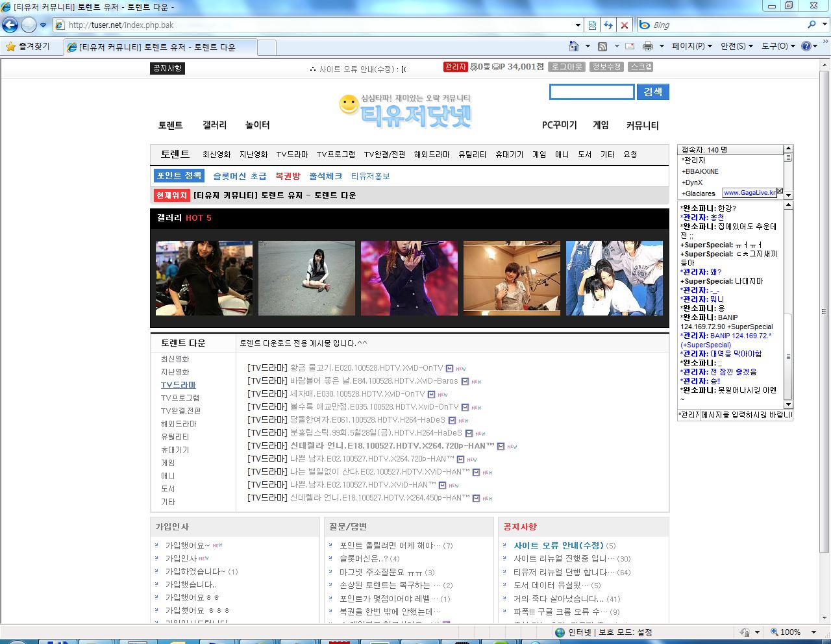The image size is (831, 644).
Task: Click the IE back navigation button
Action: (x=10, y=25)
